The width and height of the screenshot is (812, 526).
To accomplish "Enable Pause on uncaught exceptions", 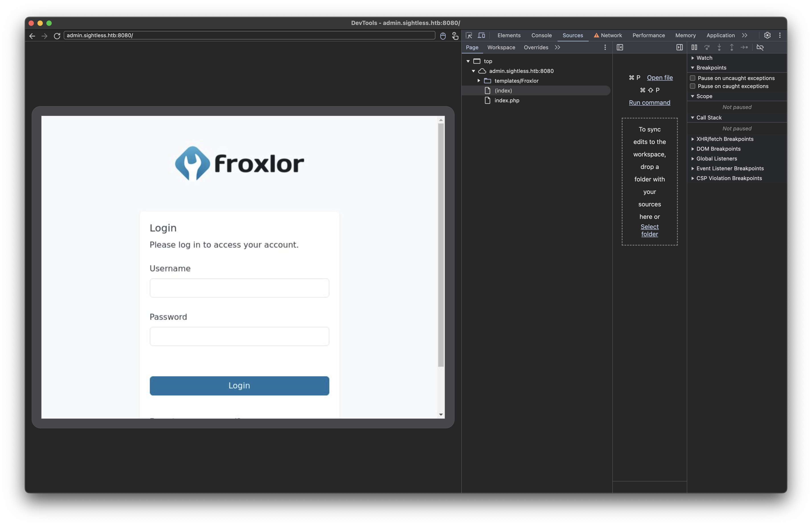I will [693, 78].
